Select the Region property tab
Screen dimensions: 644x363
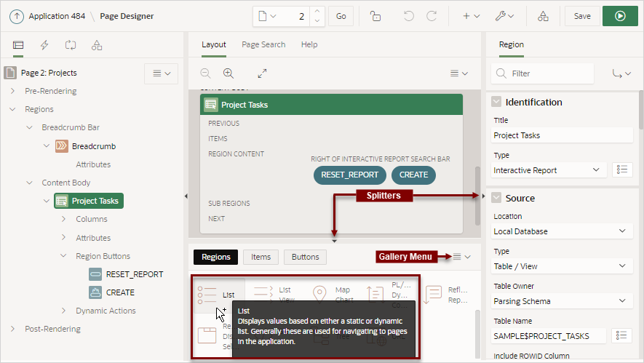pos(512,44)
